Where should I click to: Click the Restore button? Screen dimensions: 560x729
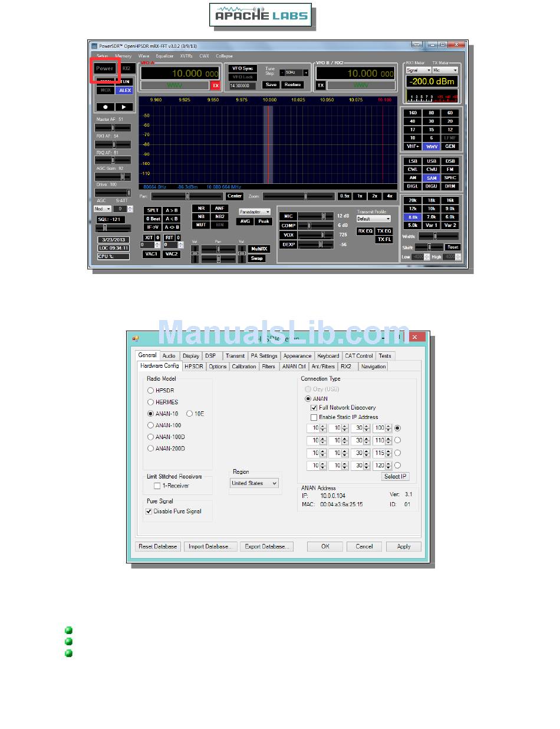pyautogui.click(x=292, y=85)
